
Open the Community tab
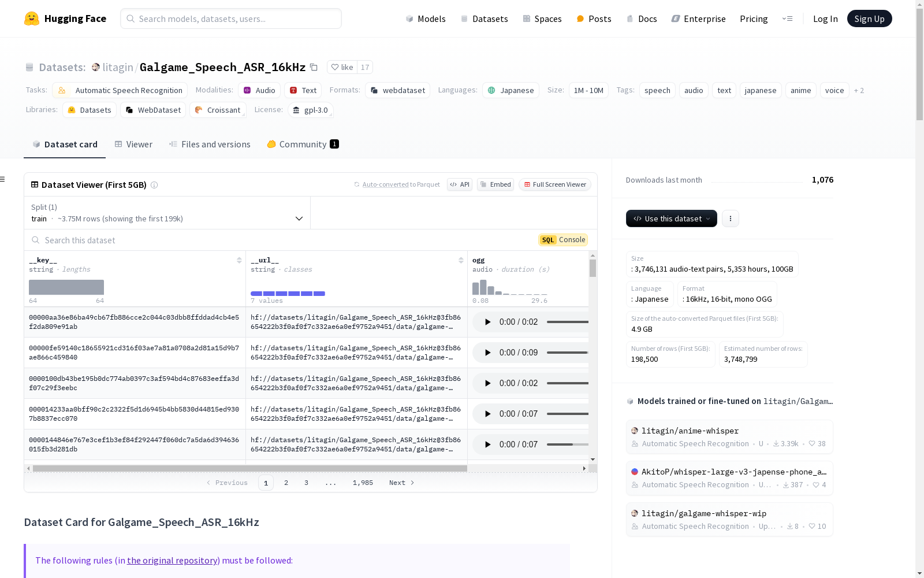click(303, 144)
